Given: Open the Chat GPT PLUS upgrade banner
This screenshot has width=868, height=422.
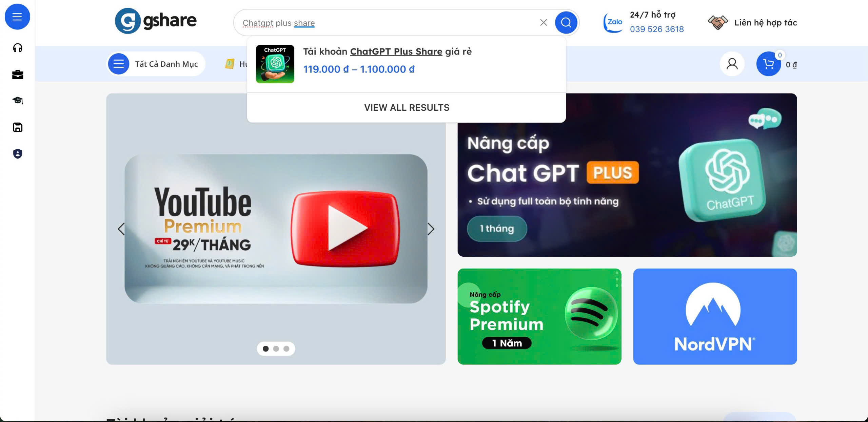Looking at the screenshot, I should click(627, 175).
